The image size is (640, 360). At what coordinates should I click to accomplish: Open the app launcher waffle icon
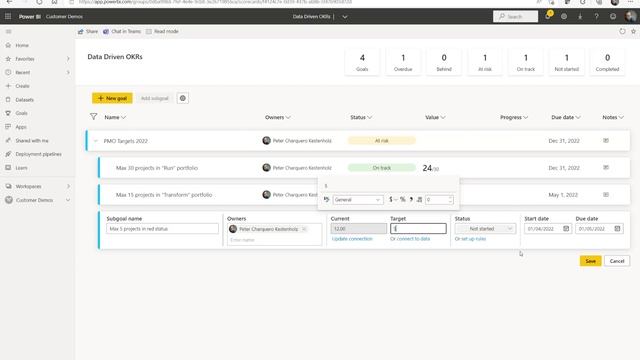click(8, 16)
